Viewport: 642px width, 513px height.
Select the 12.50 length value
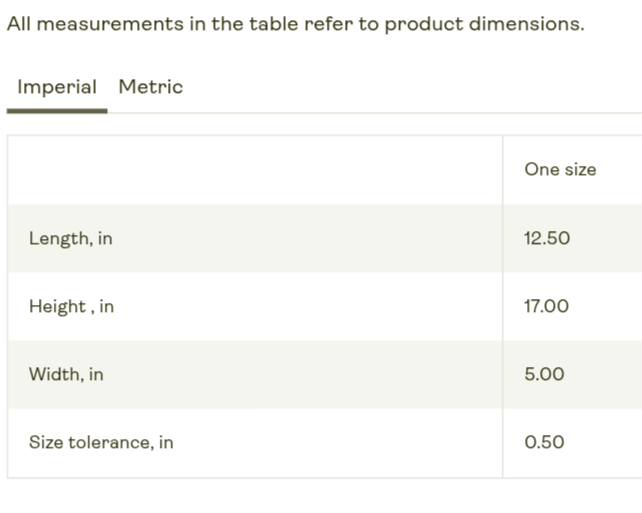pyautogui.click(x=547, y=239)
